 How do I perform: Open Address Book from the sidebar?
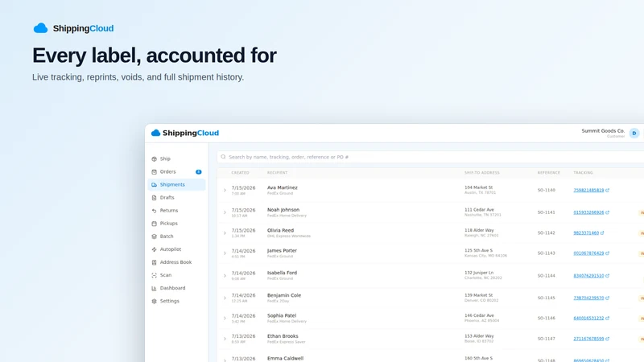tap(176, 262)
